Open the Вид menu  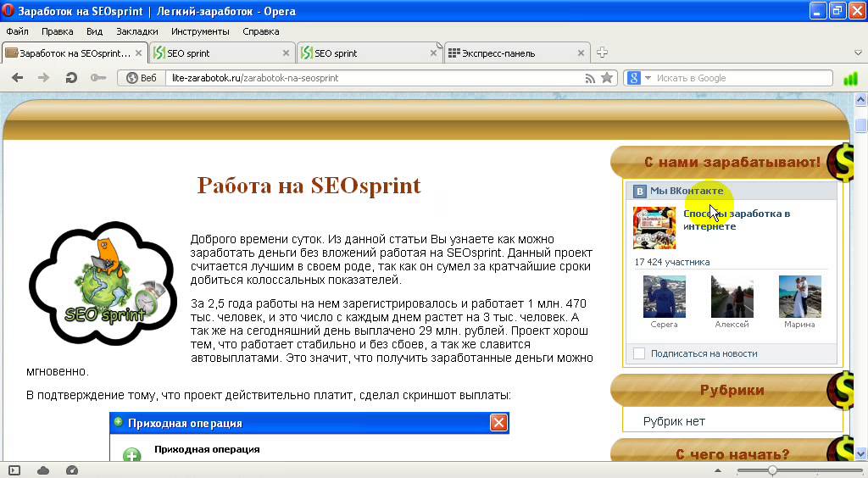click(94, 31)
